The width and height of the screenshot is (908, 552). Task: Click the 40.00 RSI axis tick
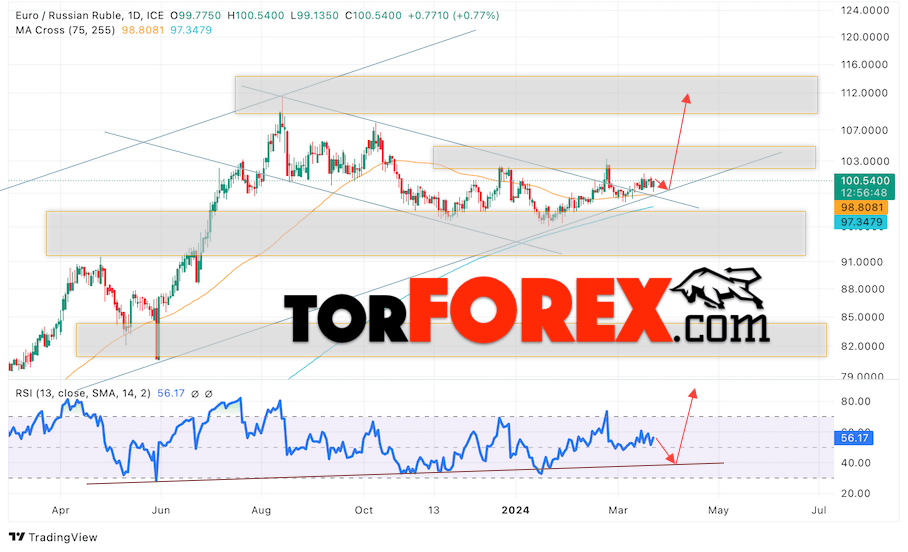click(x=856, y=463)
